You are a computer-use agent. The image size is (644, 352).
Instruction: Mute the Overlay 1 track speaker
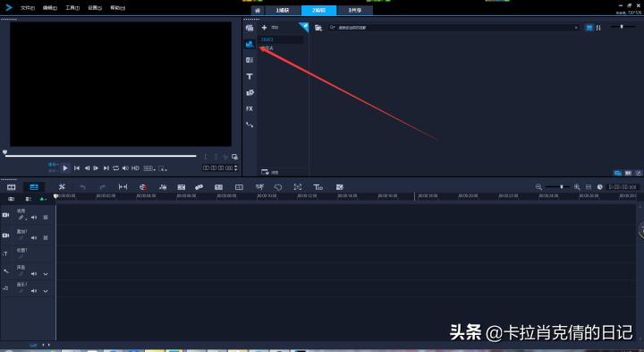[x=34, y=237]
